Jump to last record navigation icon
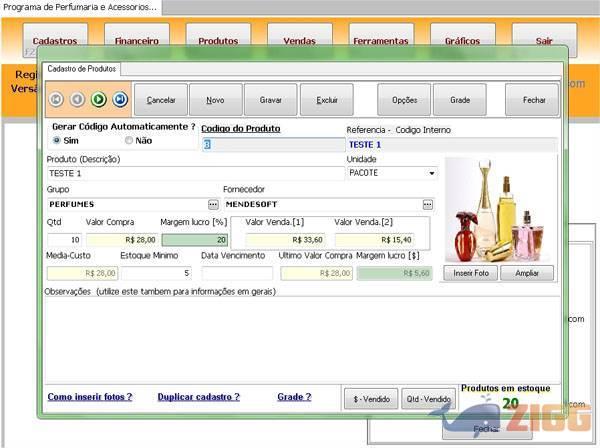600x448 pixels. [120, 99]
